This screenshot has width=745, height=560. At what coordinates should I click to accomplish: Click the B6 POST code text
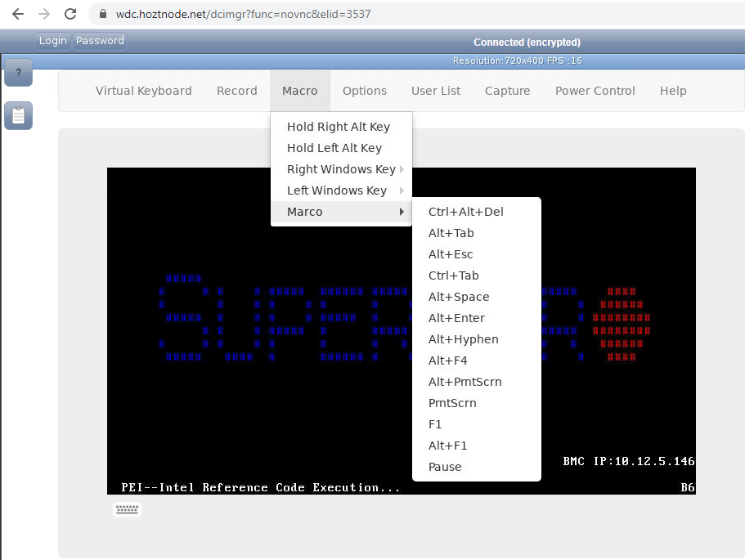tap(688, 487)
